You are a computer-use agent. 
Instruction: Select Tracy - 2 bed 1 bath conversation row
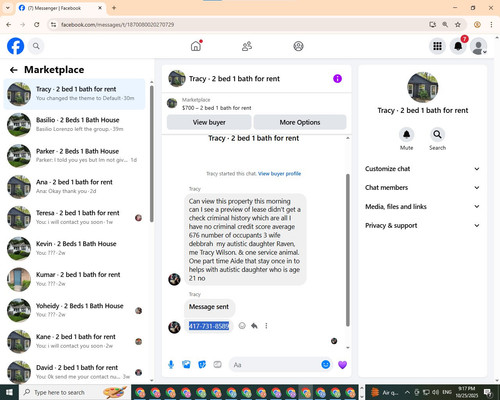click(x=74, y=94)
